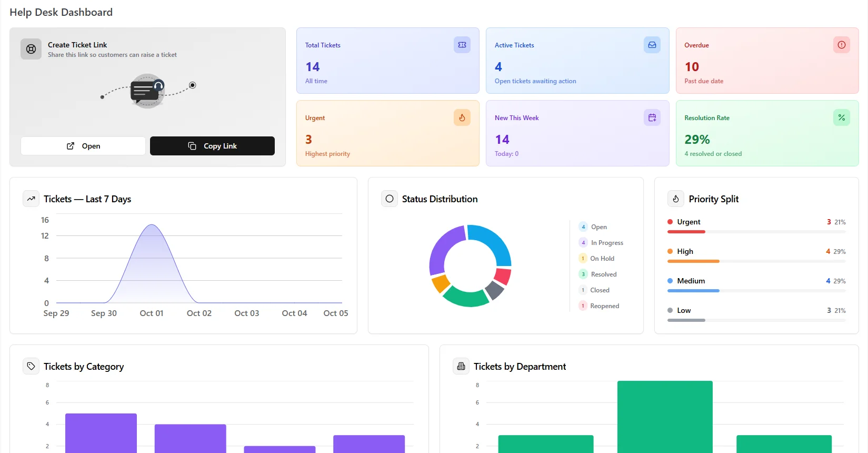This screenshot has width=868, height=453.
Task: Click the alert icon in Overdue card
Action: [842, 45]
